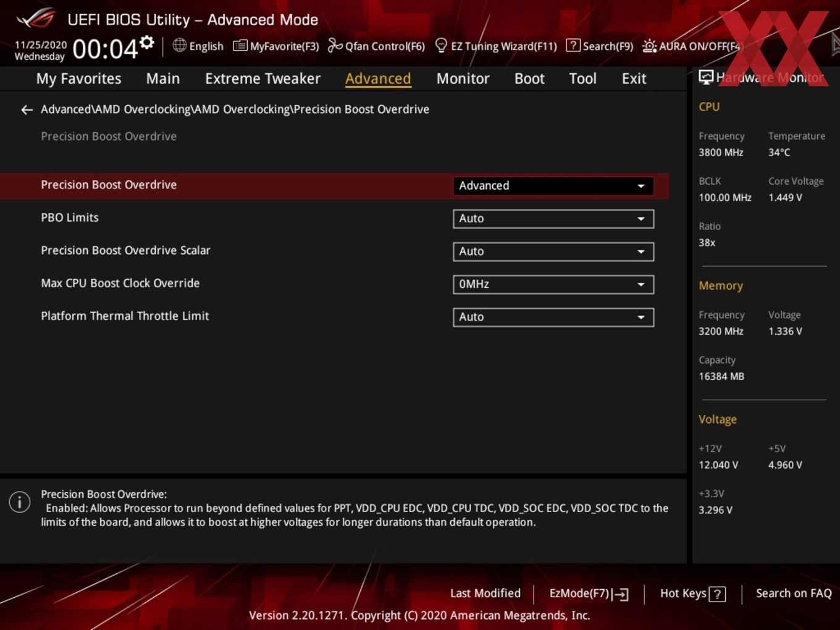Open the Exit tab
This screenshot has height=630, width=840.
click(x=634, y=78)
